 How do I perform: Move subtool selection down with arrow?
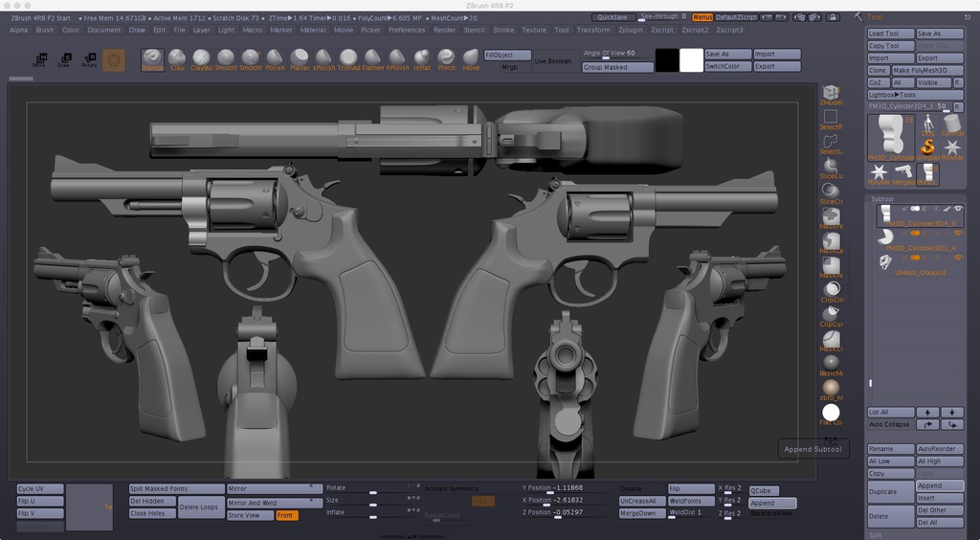[x=952, y=413]
